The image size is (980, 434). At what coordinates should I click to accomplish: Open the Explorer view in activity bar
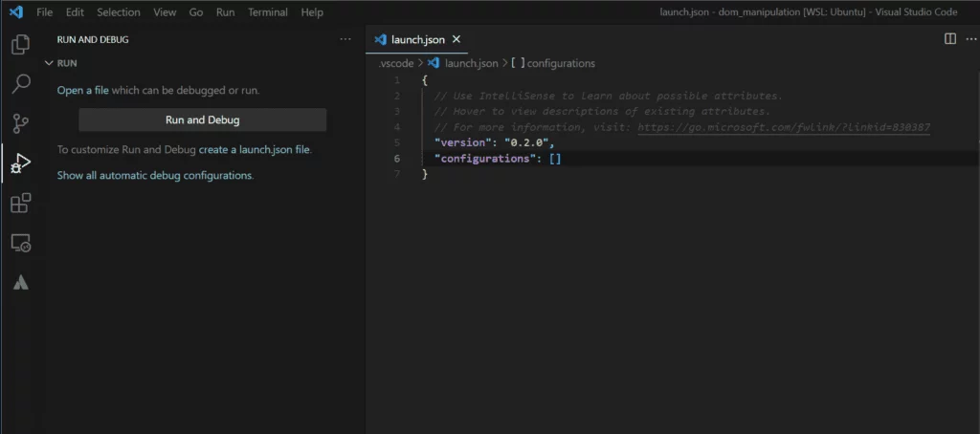pyautogui.click(x=21, y=44)
